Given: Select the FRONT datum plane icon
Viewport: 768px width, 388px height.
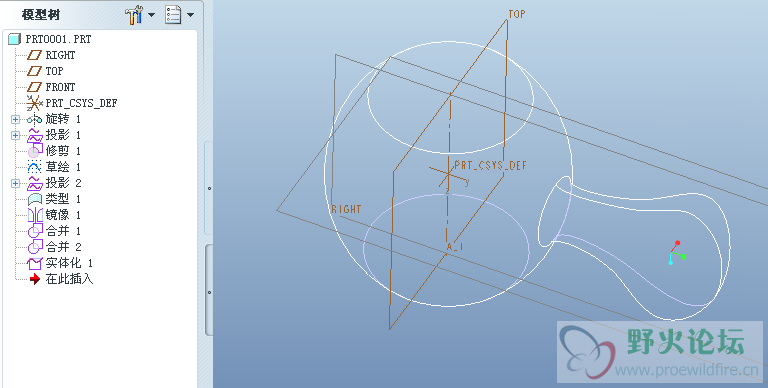Looking at the screenshot, I should pos(34,87).
